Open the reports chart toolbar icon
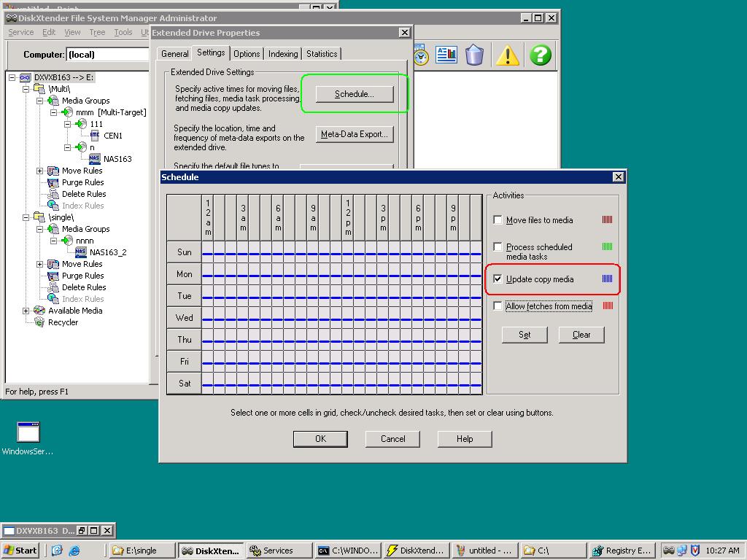 tap(447, 55)
